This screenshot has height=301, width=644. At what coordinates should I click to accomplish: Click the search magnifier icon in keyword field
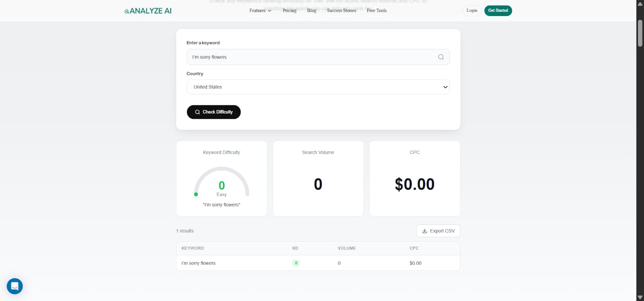pos(441,57)
